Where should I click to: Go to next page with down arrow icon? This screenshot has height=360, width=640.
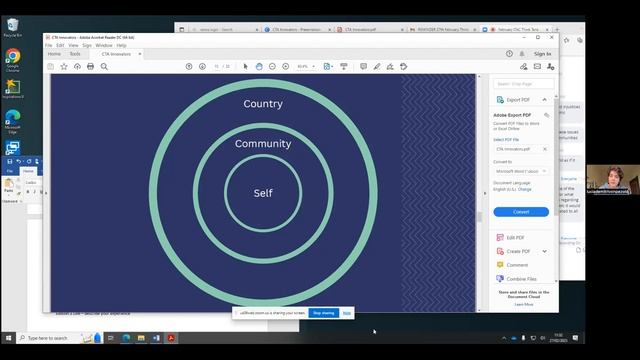(202, 67)
